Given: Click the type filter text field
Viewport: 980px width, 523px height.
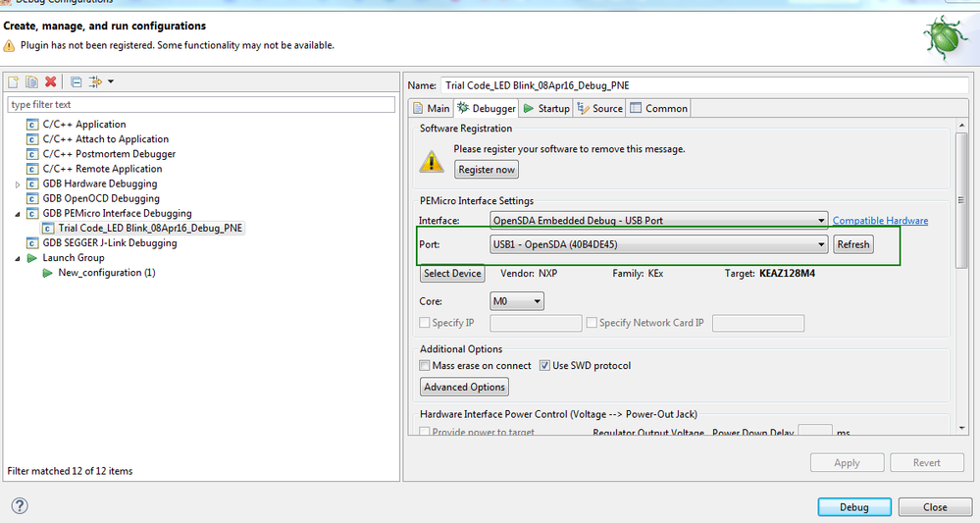Looking at the screenshot, I should click(201, 104).
